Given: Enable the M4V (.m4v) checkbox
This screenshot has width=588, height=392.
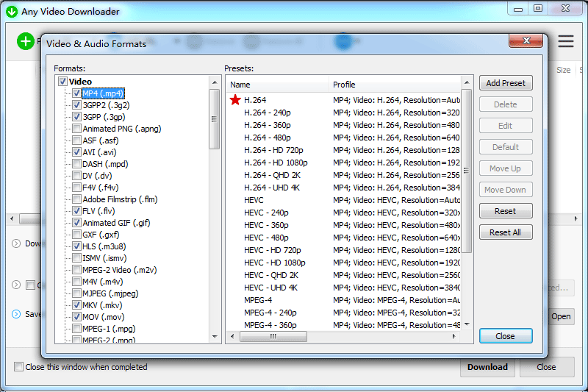Looking at the screenshot, I should point(76,282).
